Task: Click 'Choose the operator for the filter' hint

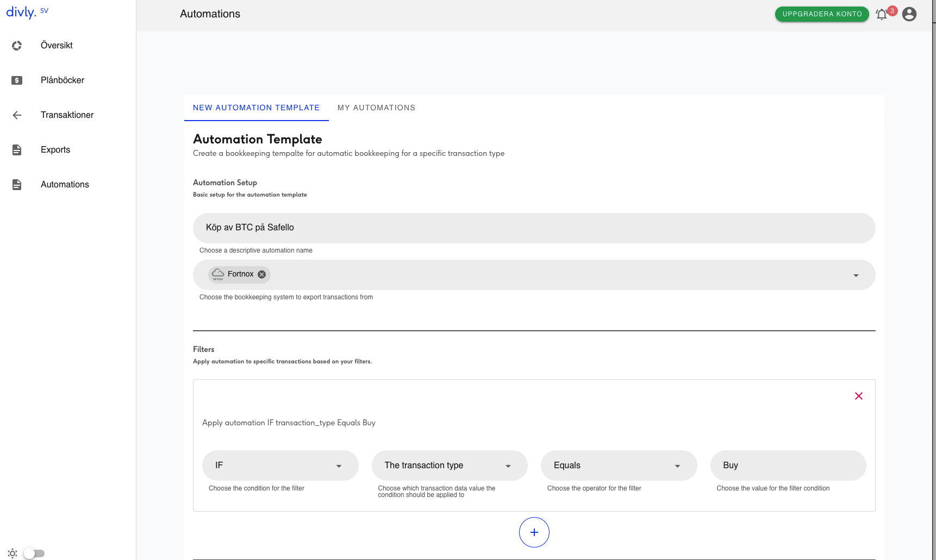Action: coord(594,488)
